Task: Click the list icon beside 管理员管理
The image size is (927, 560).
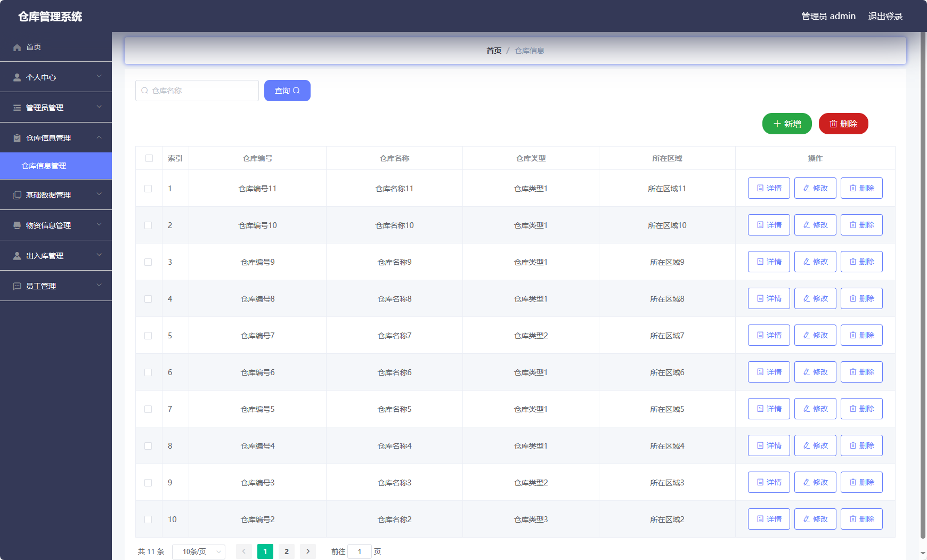Action: 17,108
